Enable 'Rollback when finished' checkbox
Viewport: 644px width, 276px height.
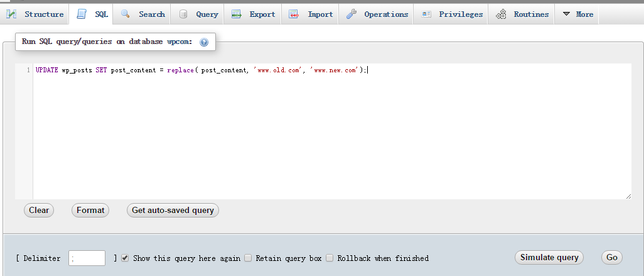(x=330, y=258)
